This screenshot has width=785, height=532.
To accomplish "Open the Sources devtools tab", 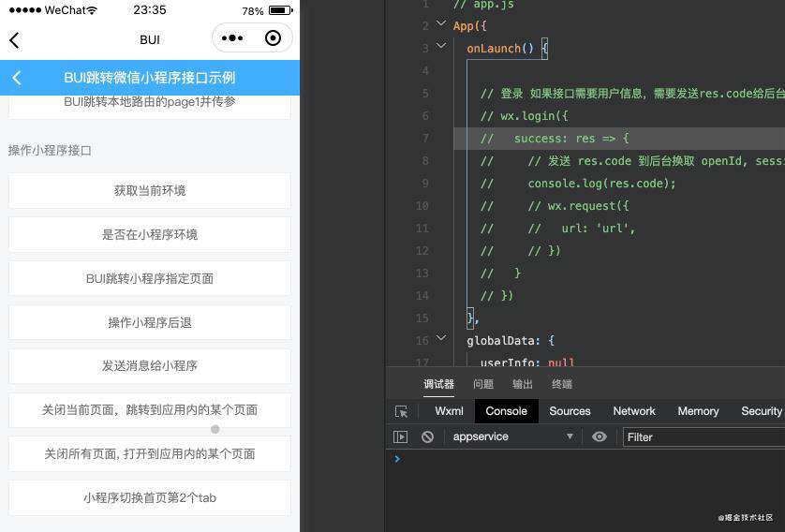I will click(x=570, y=411).
